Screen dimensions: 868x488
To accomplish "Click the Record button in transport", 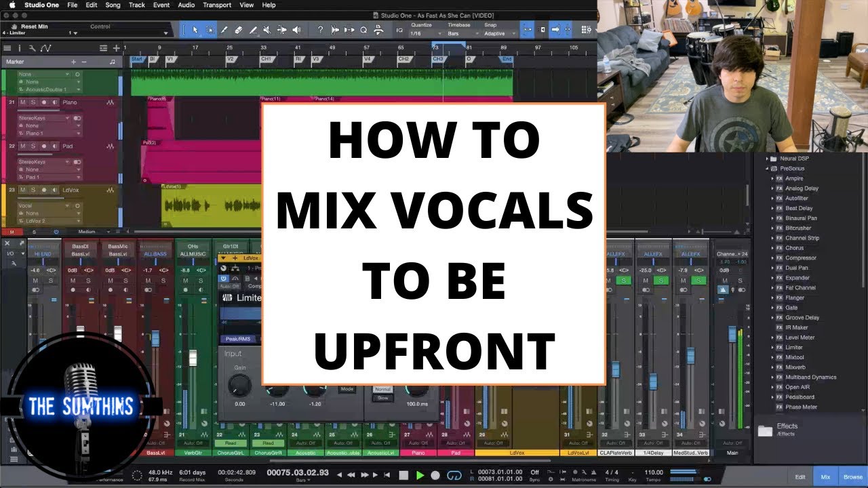I will 435,475.
